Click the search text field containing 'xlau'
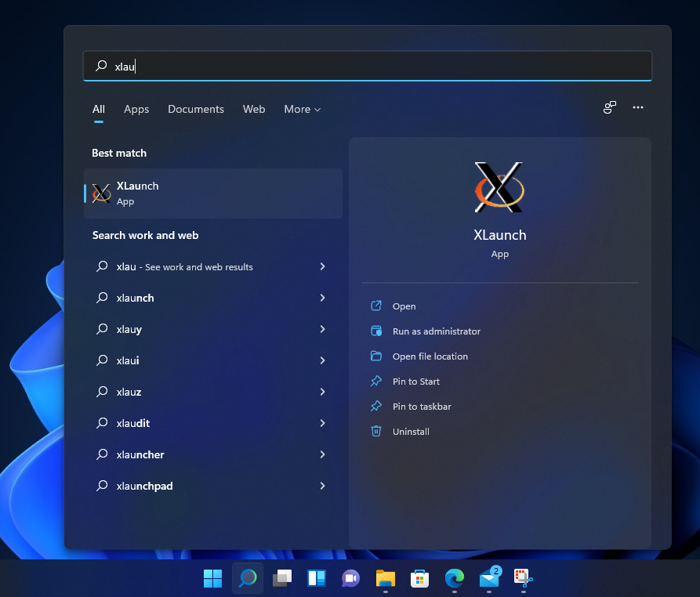Screen dimensions: 700x597 [368, 66]
